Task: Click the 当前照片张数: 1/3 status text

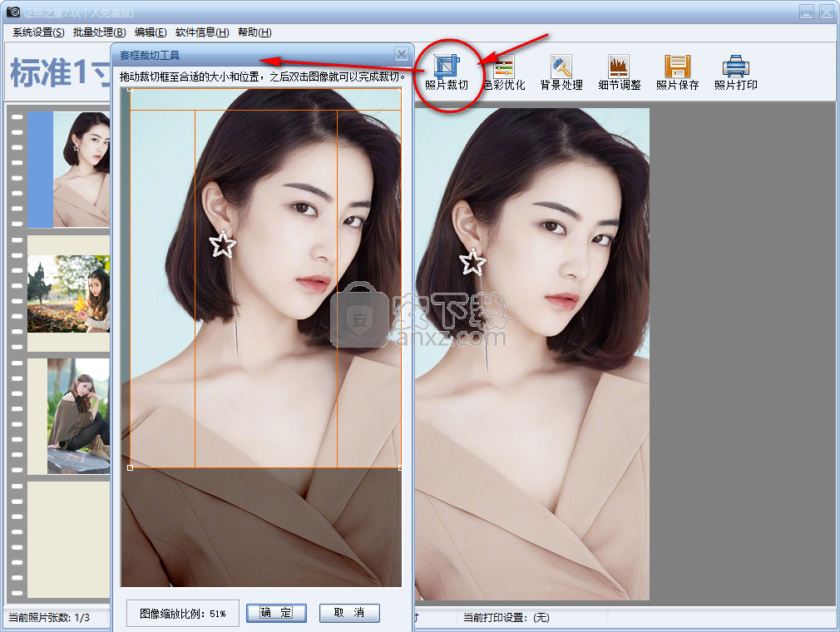Action: 49,618
